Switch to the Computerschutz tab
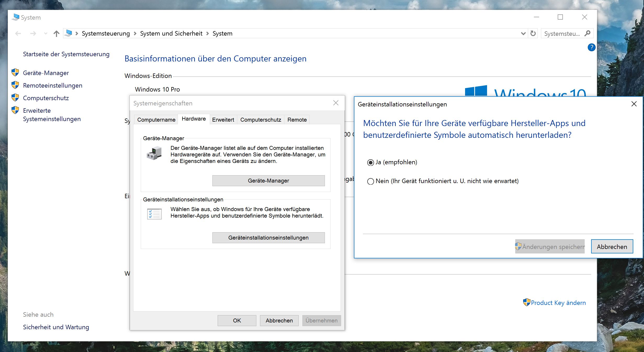The image size is (644, 352). 261,120
